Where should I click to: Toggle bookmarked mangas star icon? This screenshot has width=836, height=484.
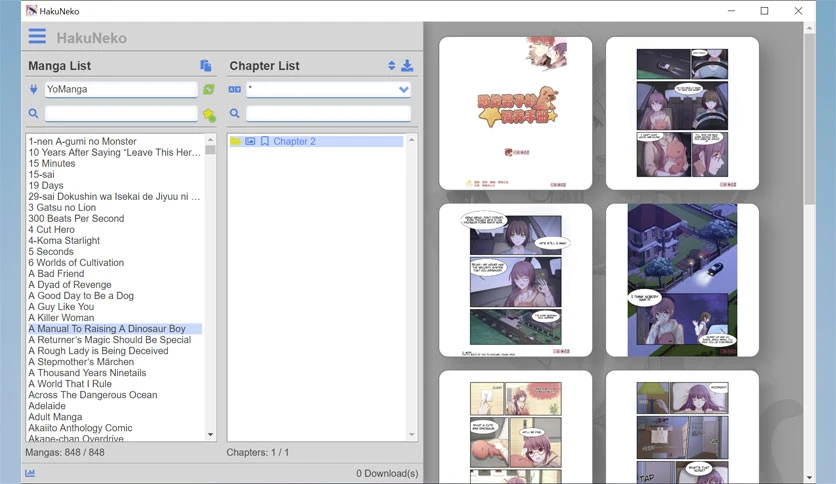(209, 114)
